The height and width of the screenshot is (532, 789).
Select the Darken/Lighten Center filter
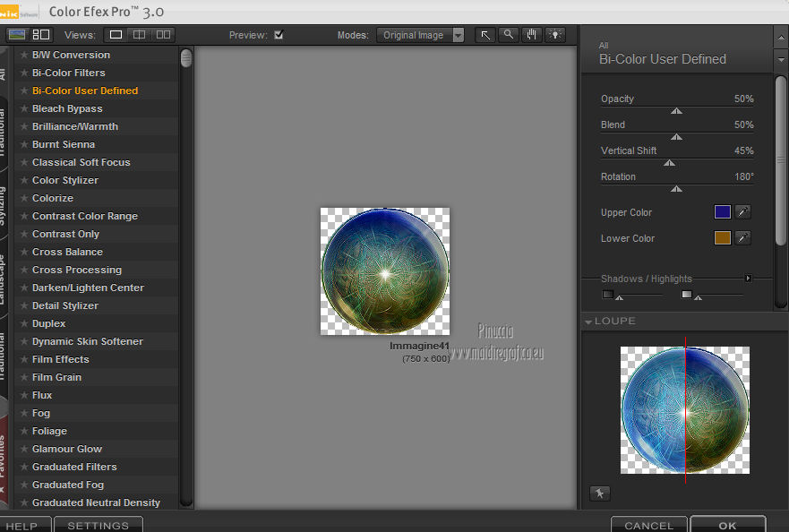click(88, 287)
